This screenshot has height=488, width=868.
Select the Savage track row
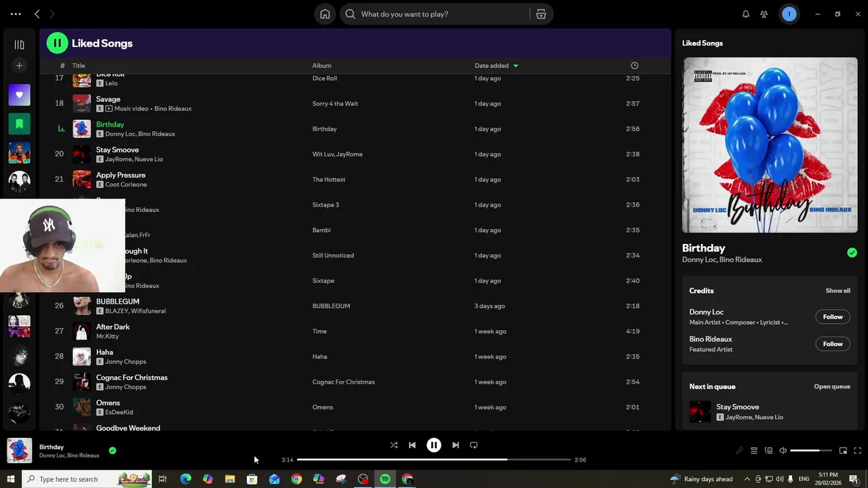point(355,103)
